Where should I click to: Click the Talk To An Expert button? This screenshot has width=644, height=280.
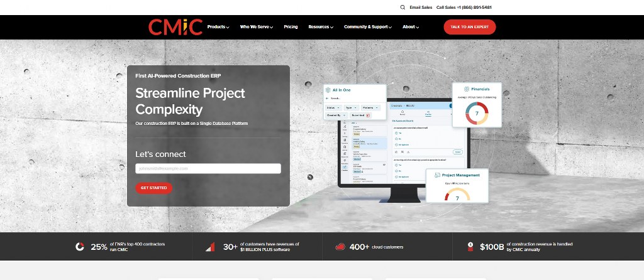(469, 27)
